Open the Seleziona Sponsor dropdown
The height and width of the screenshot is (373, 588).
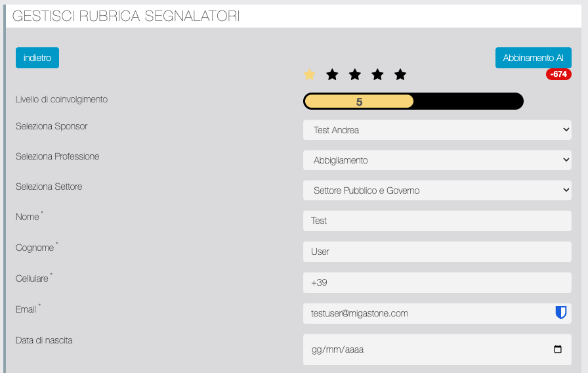tap(437, 130)
